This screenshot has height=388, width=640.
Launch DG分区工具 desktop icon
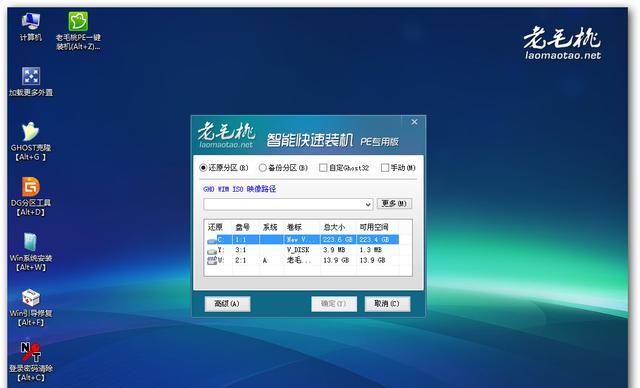click(31, 196)
